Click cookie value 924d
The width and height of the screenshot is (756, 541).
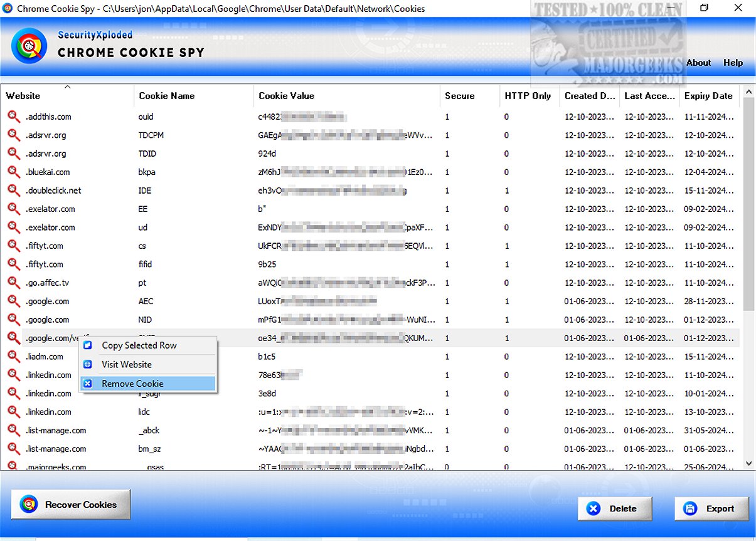[x=267, y=154]
